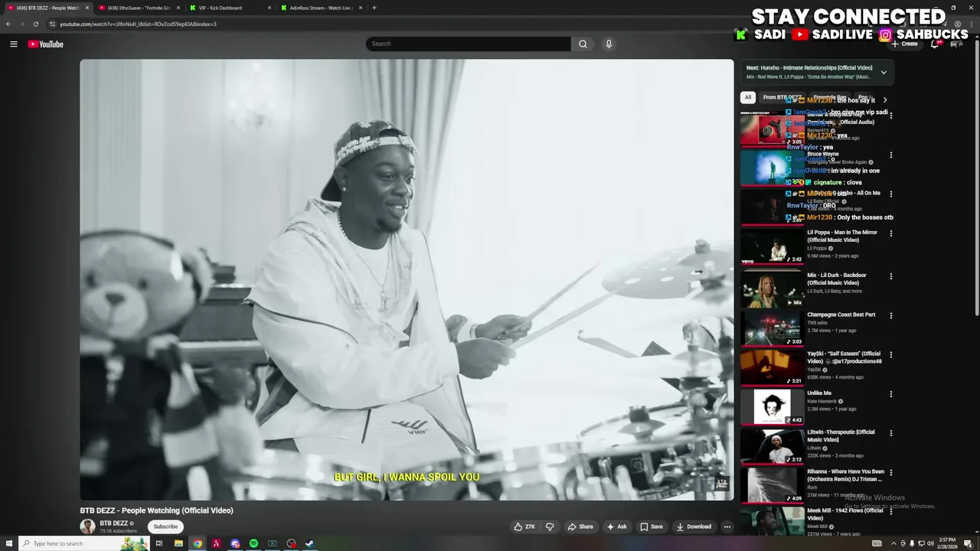
Task: Save the video to a playlist
Action: click(652, 527)
